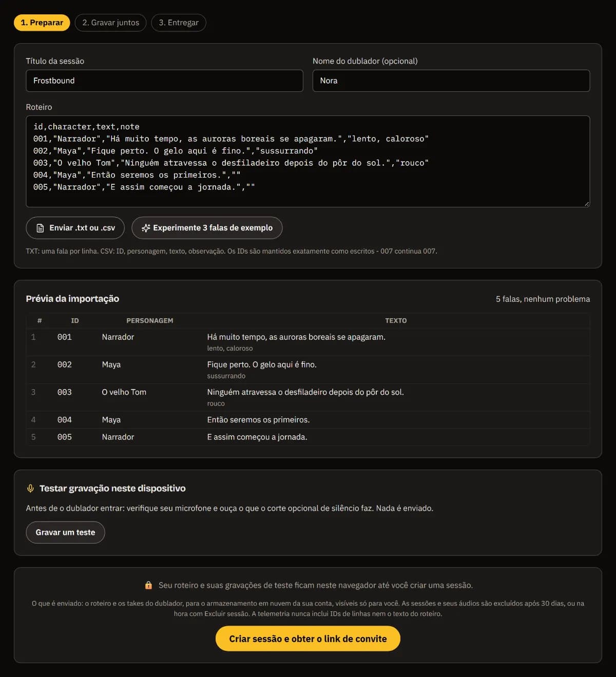Start a recording with Gravar um teste

click(65, 532)
